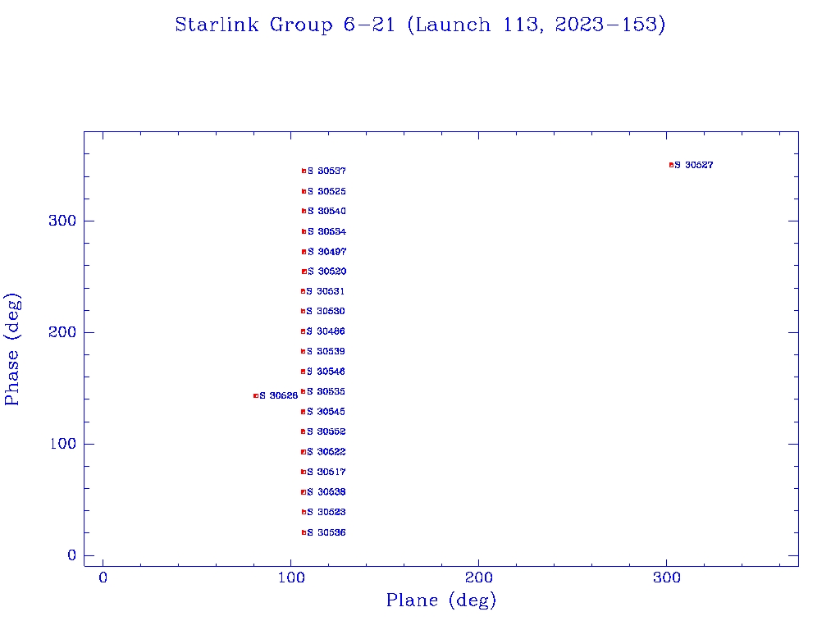The height and width of the screenshot is (630, 840).
Task: Click satellite label 'S 30534'
Action: tap(326, 231)
